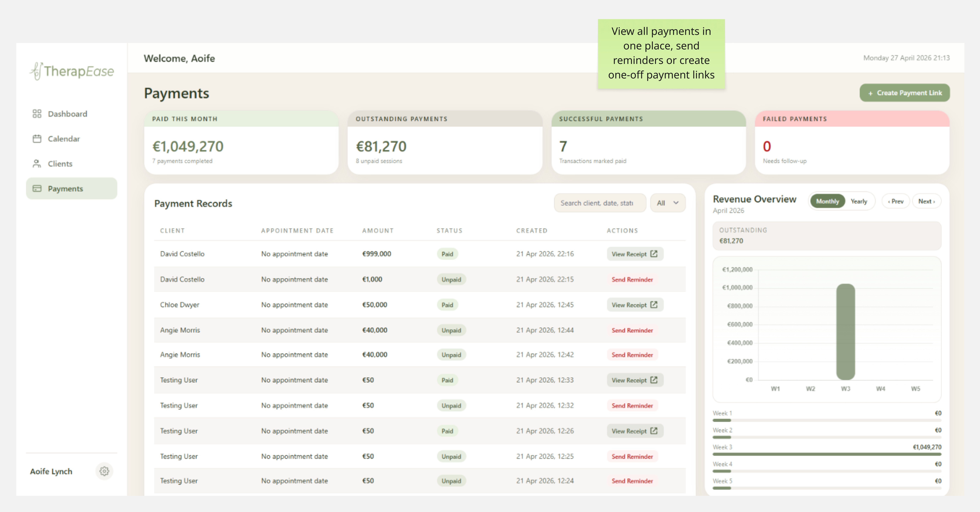
Task: Click the Payment Records heading
Action: click(x=193, y=203)
